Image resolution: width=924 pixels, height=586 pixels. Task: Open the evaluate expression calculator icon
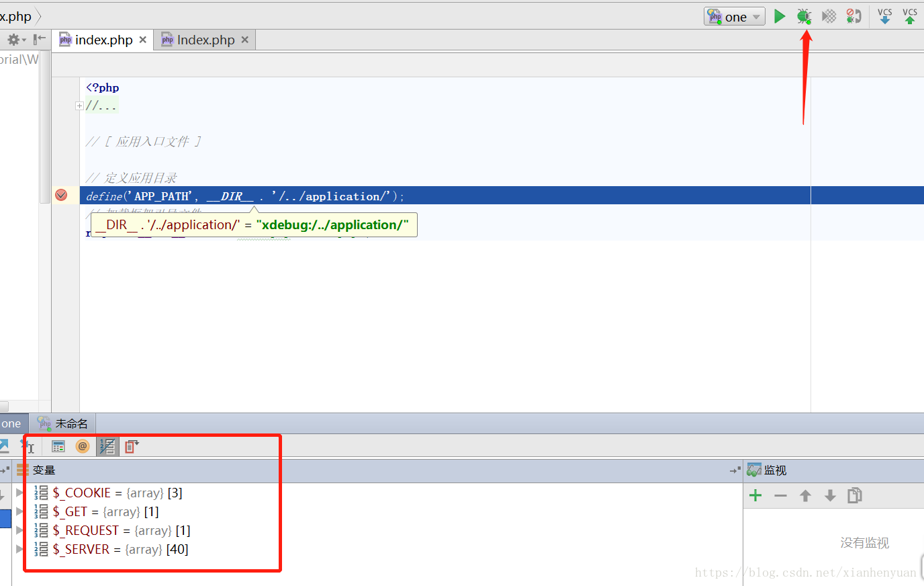click(58, 446)
